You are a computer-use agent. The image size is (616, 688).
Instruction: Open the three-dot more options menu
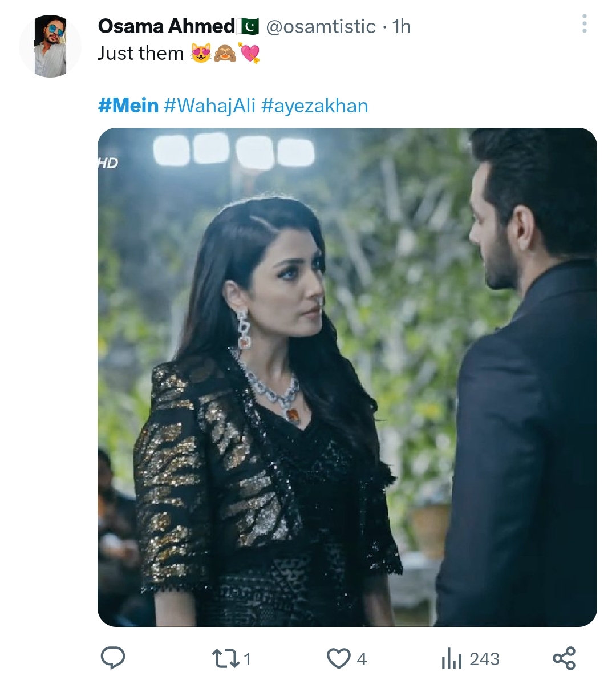click(584, 24)
